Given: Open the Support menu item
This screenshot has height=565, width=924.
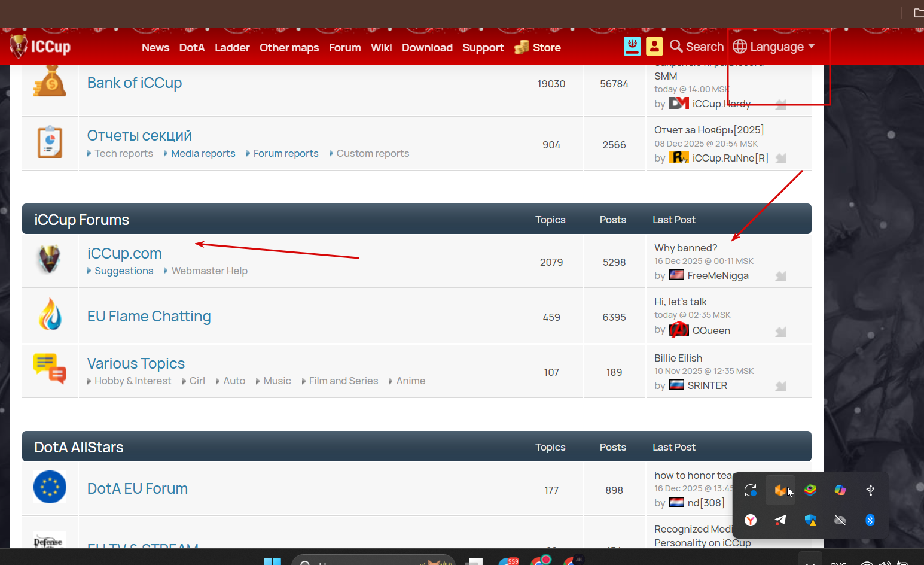Looking at the screenshot, I should 483,47.
